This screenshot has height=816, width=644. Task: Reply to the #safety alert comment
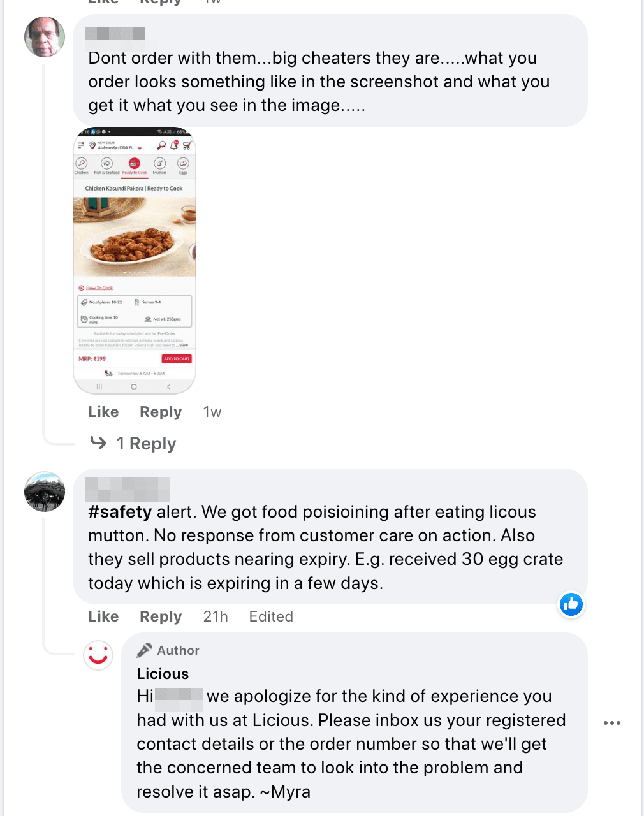[x=161, y=616]
